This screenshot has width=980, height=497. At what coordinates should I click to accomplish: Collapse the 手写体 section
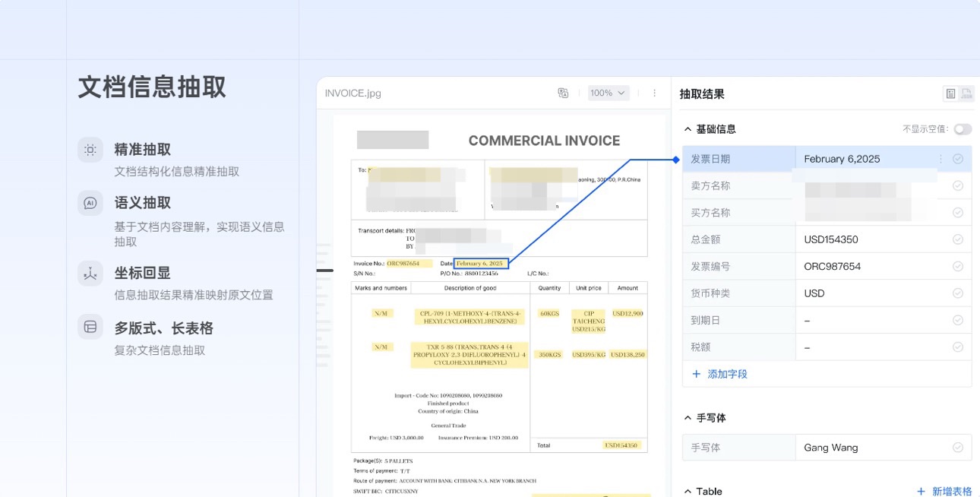click(x=688, y=418)
